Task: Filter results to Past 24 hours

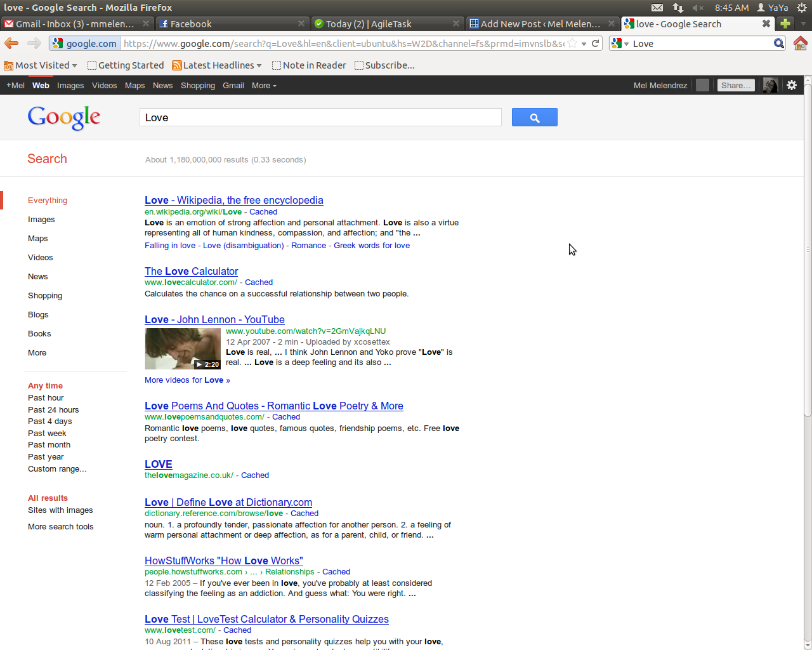Action: click(53, 409)
